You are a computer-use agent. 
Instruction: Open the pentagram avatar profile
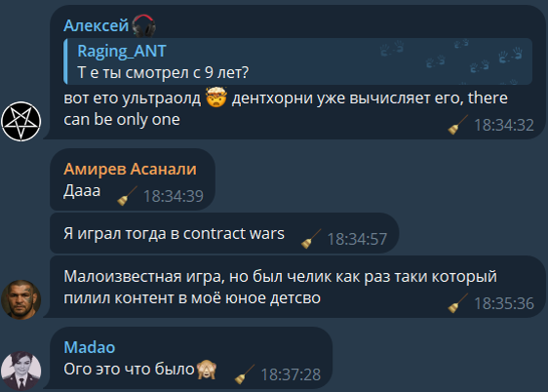[21, 122]
